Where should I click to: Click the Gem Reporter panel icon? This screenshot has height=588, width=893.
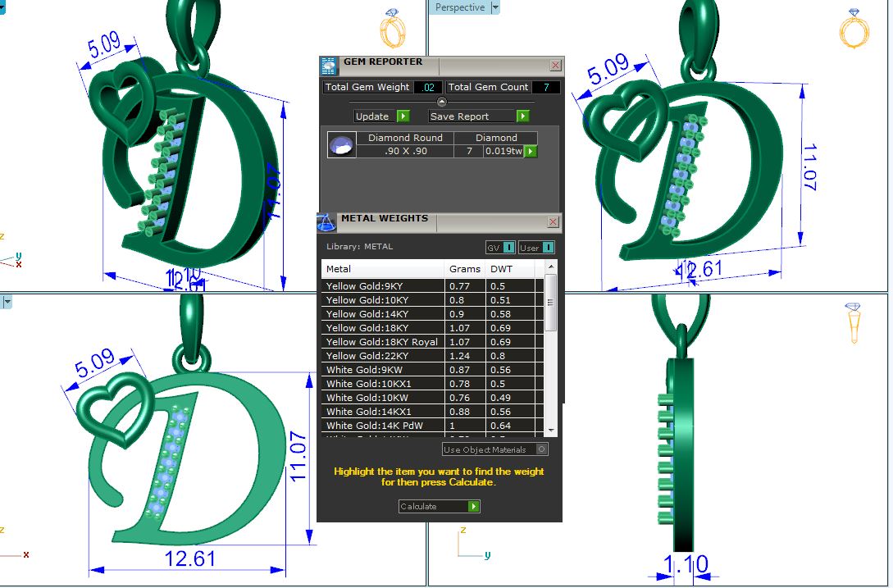point(329,66)
